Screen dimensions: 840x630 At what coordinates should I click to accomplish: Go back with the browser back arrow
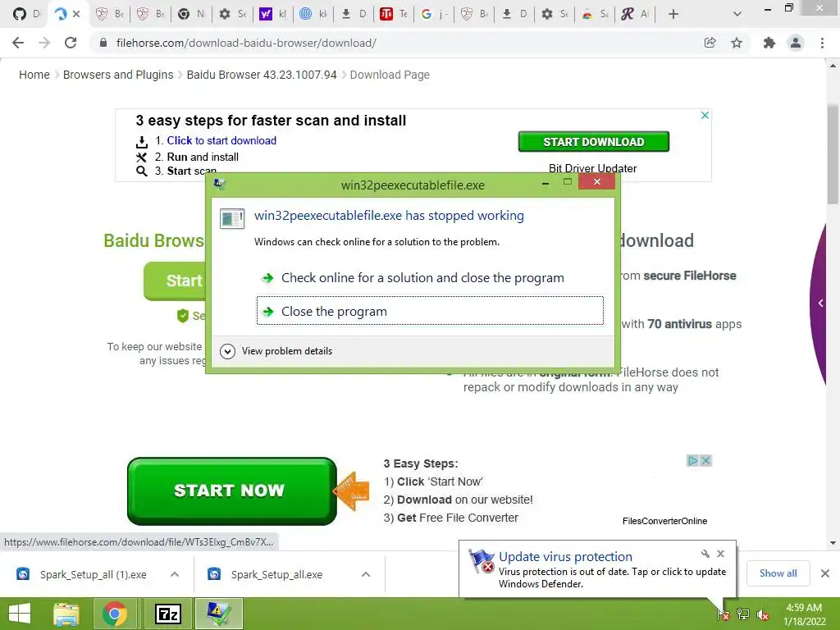pyautogui.click(x=18, y=43)
